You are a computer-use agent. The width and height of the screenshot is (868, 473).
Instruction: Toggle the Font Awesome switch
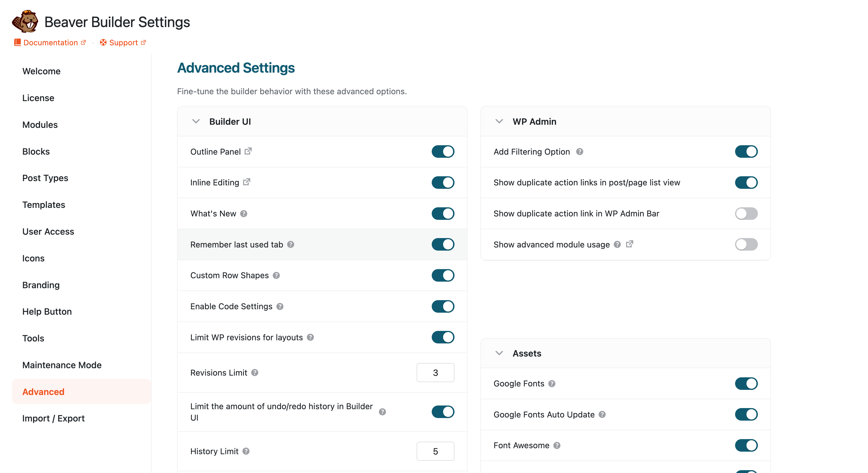coord(746,445)
